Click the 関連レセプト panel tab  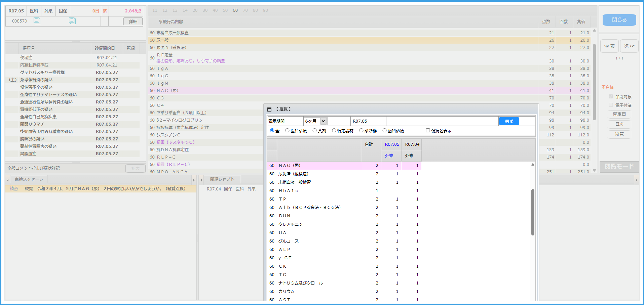tap(222, 179)
